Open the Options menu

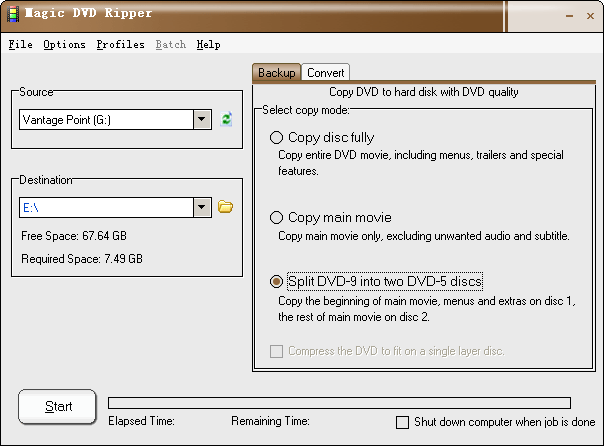(x=64, y=45)
